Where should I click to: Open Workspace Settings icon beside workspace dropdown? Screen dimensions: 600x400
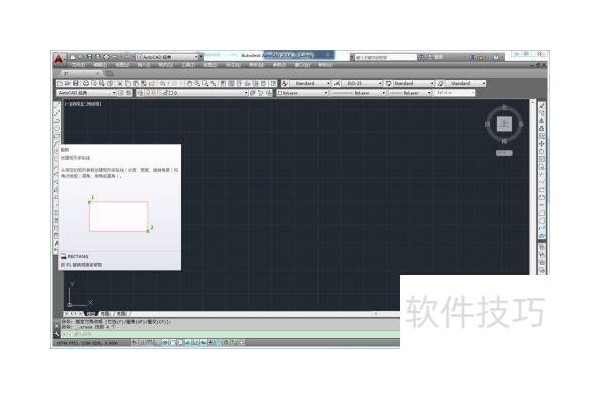[x=121, y=93]
